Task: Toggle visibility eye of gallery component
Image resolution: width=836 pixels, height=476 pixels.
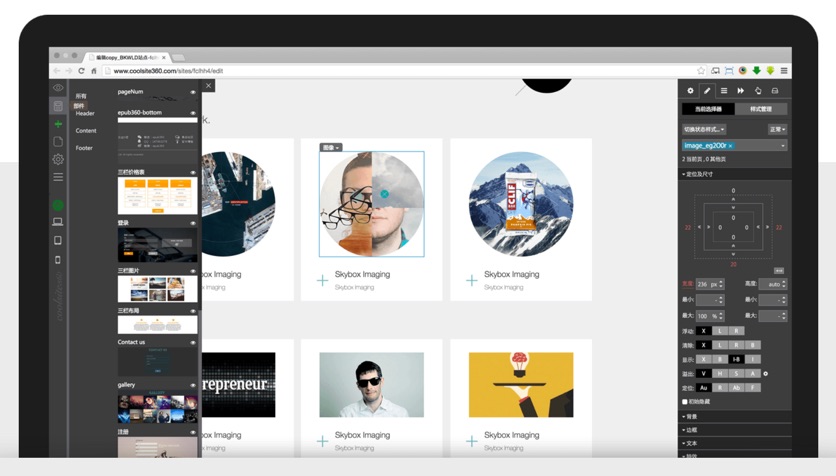Action: 193,385
